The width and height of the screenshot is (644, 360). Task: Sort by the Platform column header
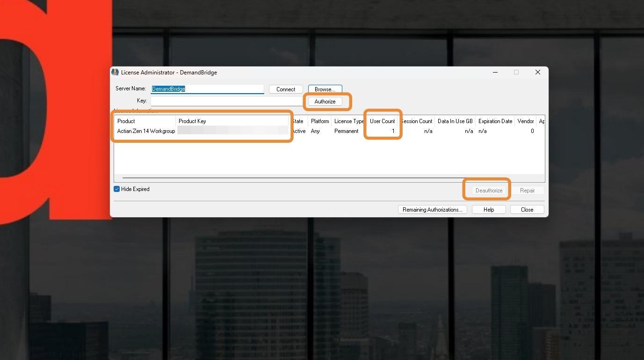(x=320, y=121)
